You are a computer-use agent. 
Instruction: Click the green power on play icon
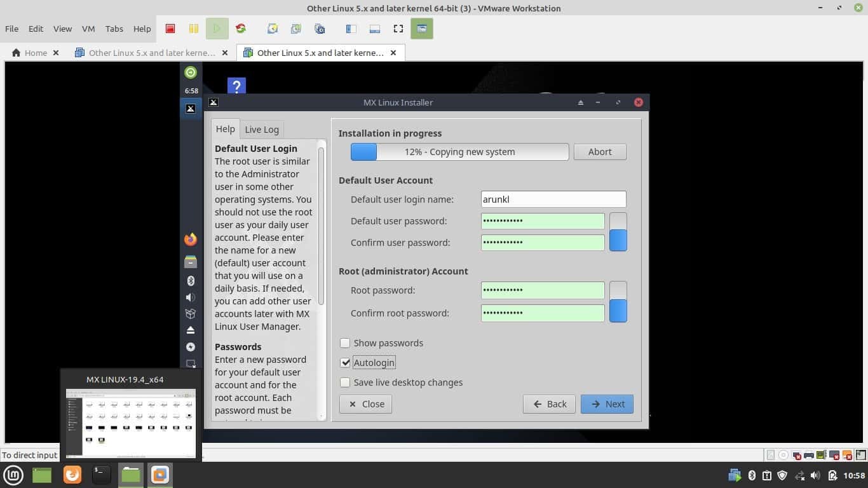(217, 29)
